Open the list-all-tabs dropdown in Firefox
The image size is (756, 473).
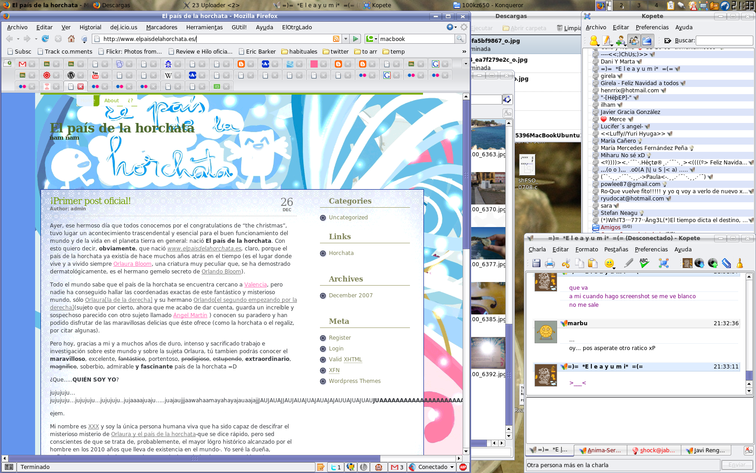pos(465,64)
